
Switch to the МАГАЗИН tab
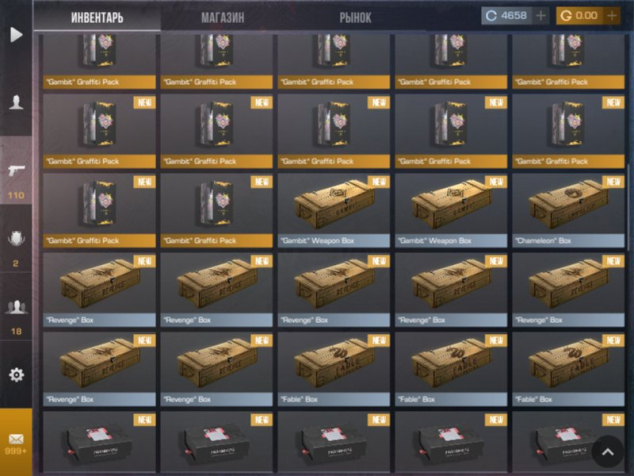[223, 18]
